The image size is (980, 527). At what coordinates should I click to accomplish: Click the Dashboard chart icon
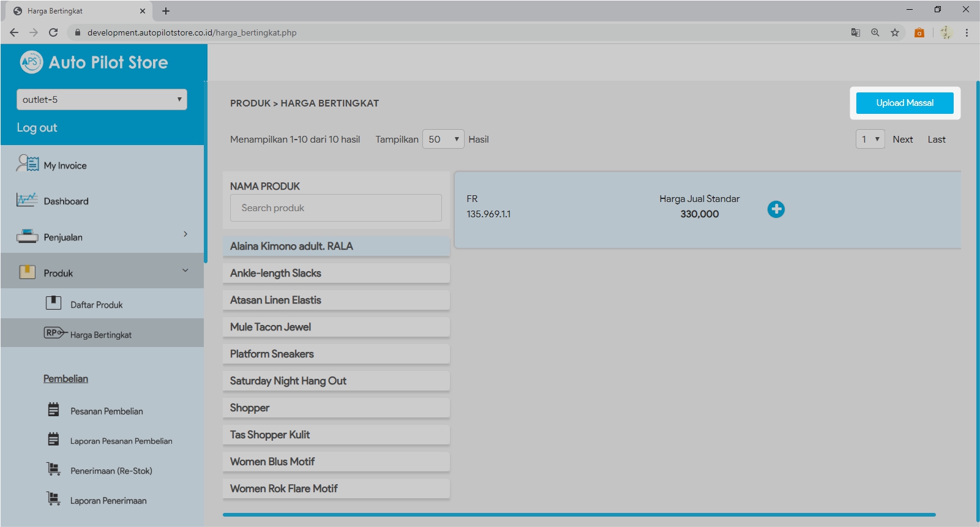pyautogui.click(x=27, y=200)
